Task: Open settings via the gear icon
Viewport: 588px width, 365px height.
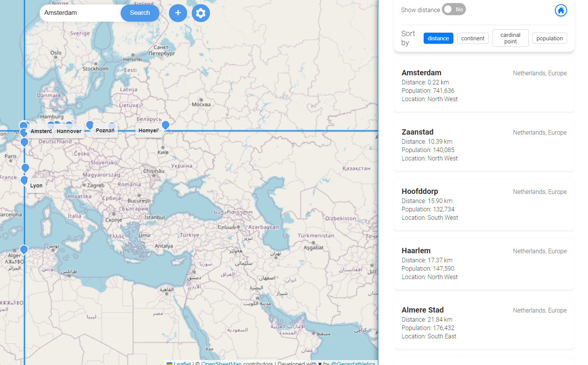Action: 201,13
